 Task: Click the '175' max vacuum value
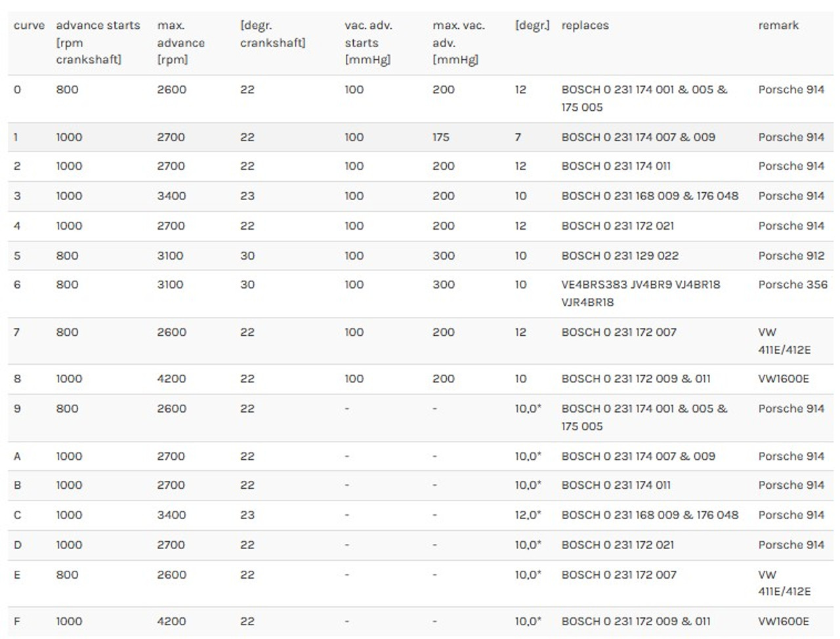[x=440, y=137]
